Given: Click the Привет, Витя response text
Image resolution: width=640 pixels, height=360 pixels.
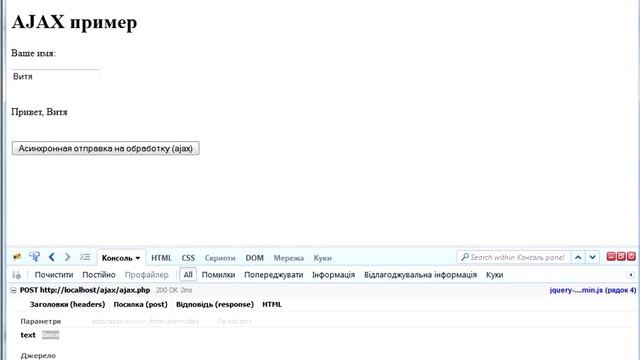Looking at the screenshot, I should point(39,112).
